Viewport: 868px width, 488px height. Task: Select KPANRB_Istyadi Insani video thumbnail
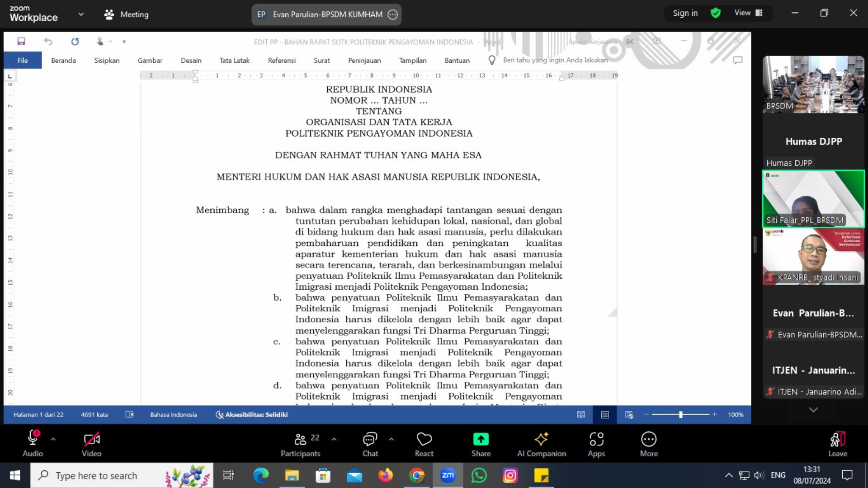(813, 256)
